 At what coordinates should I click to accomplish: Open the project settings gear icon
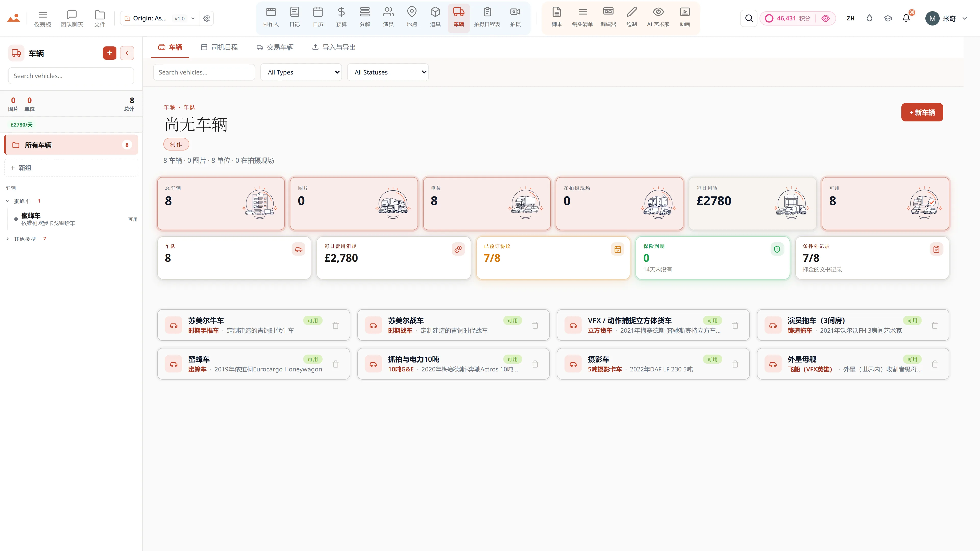coord(206,18)
